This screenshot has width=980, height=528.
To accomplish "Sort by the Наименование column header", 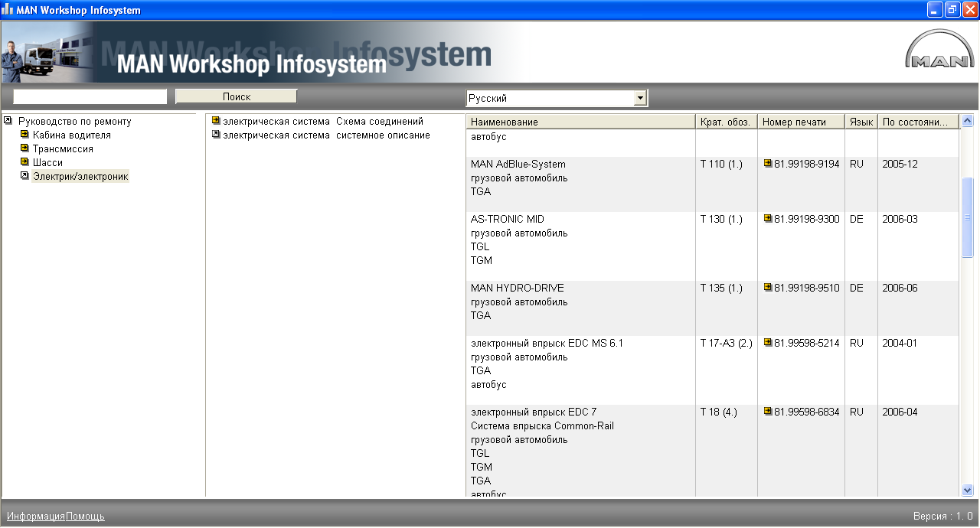I will click(x=580, y=122).
